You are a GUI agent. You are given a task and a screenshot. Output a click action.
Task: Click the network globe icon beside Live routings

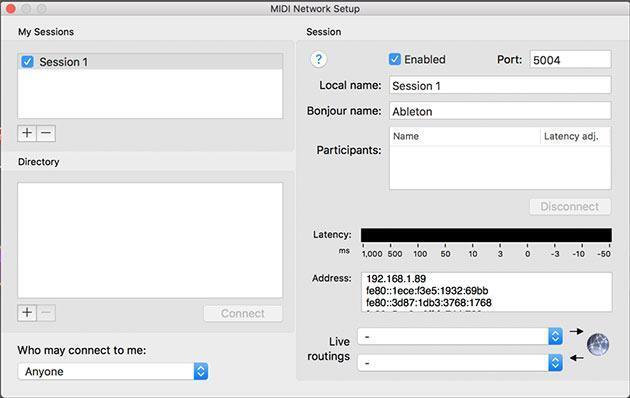tap(597, 344)
